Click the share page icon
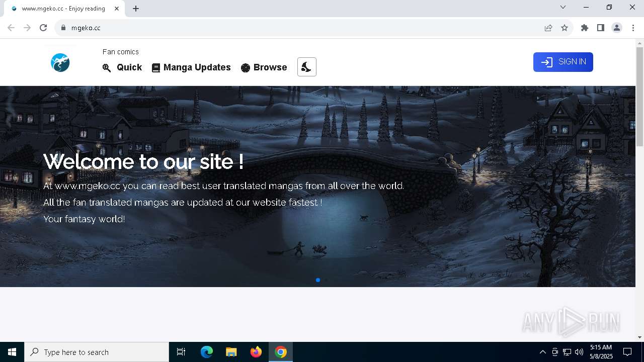The height and width of the screenshot is (362, 644). click(x=548, y=28)
